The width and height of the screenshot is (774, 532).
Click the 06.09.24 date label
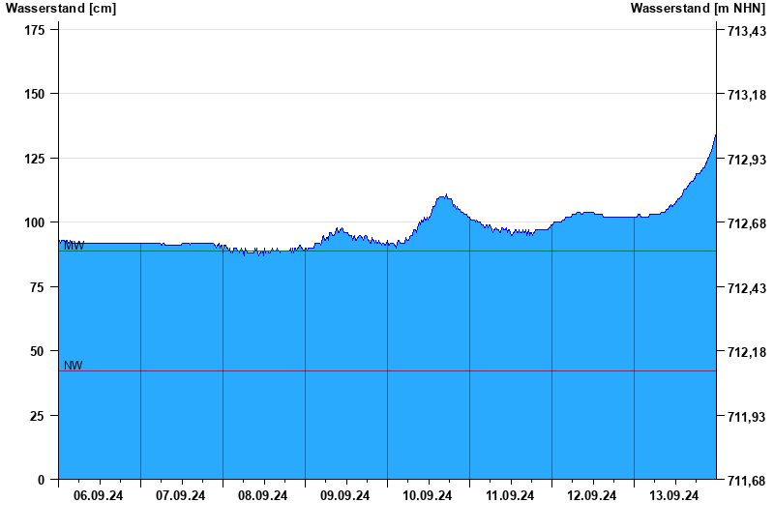tap(99, 495)
